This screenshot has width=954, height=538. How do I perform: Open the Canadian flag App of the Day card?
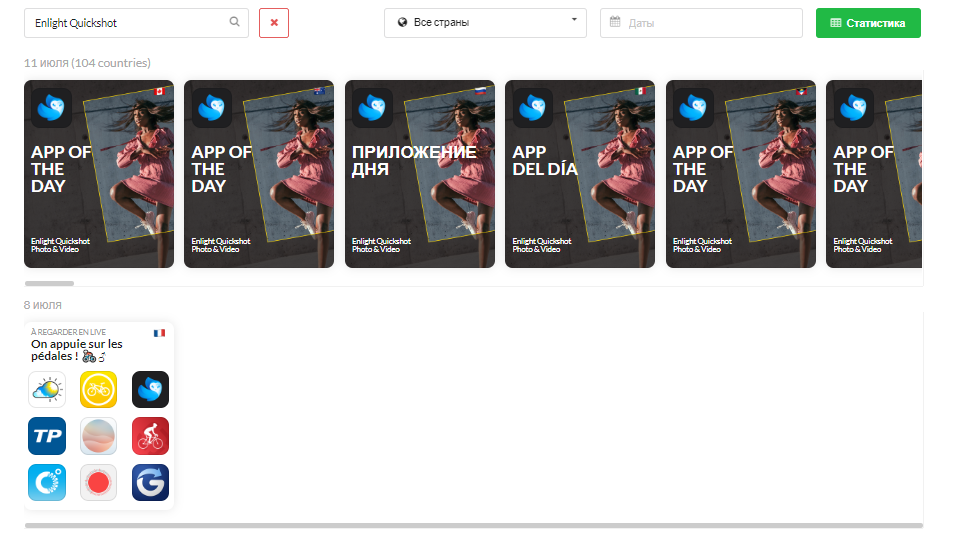coord(99,174)
